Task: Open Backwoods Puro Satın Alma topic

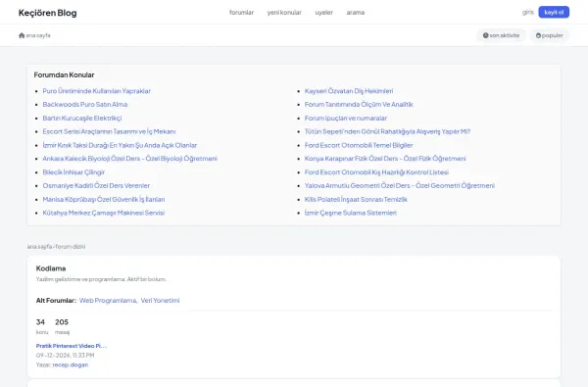Action: [x=85, y=104]
